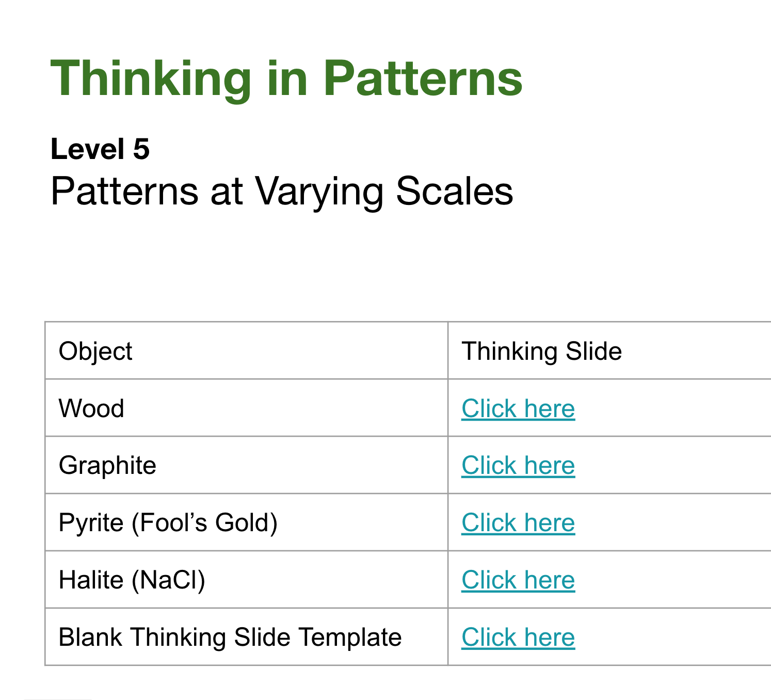Image resolution: width=771 pixels, height=700 pixels.
Task: Select the Object column header cell
Action: coord(247,351)
